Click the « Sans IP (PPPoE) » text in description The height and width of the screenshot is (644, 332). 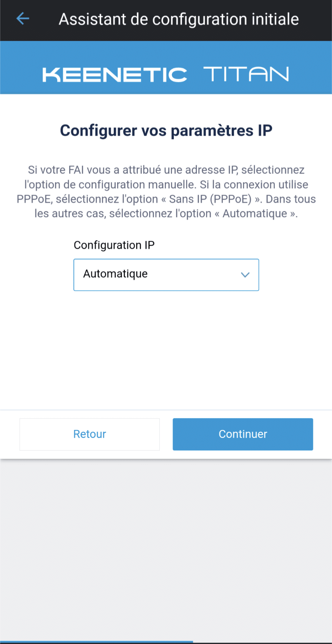211,199
